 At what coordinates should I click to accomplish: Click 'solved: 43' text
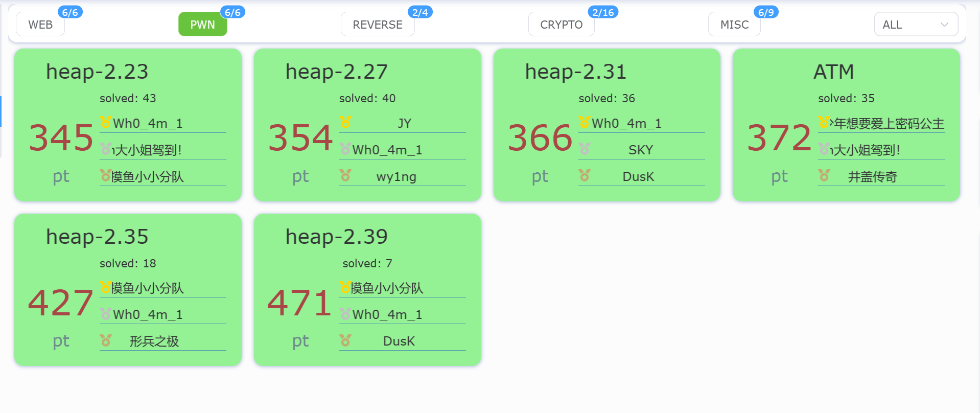point(128,98)
